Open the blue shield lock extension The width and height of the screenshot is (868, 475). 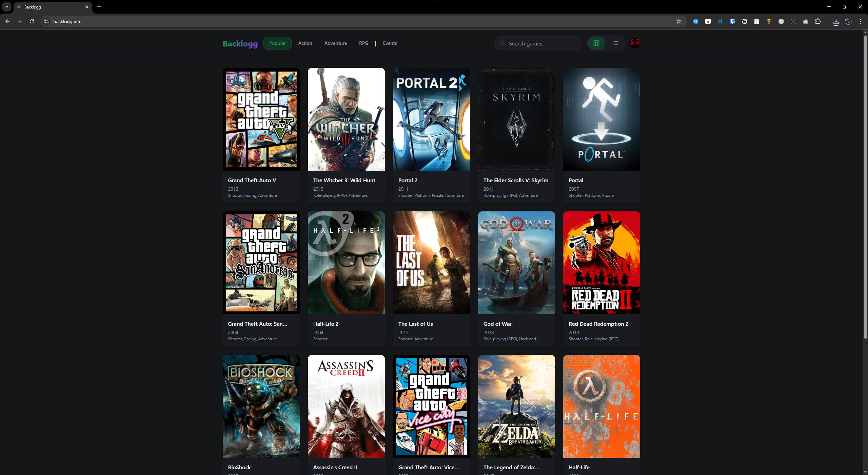(x=732, y=21)
